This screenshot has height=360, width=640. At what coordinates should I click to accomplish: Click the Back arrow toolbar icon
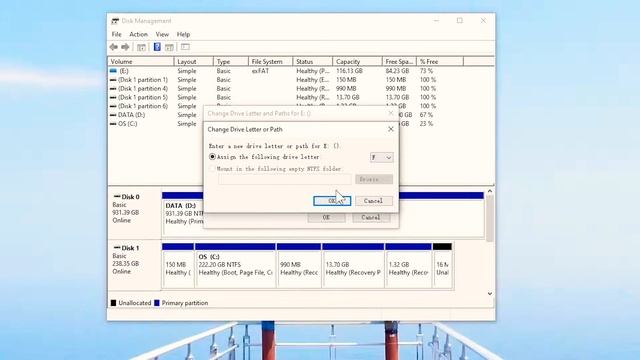point(113,47)
